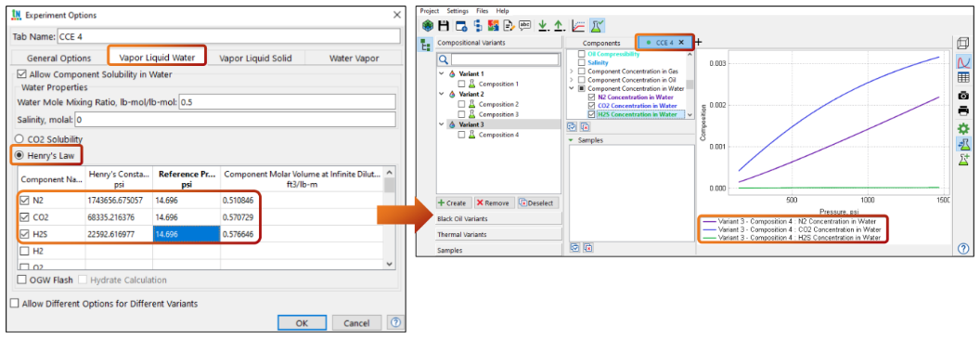Open the blue workflow diagram toolbar icon
The height and width of the screenshot is (339, 980).
click(477, 26)
